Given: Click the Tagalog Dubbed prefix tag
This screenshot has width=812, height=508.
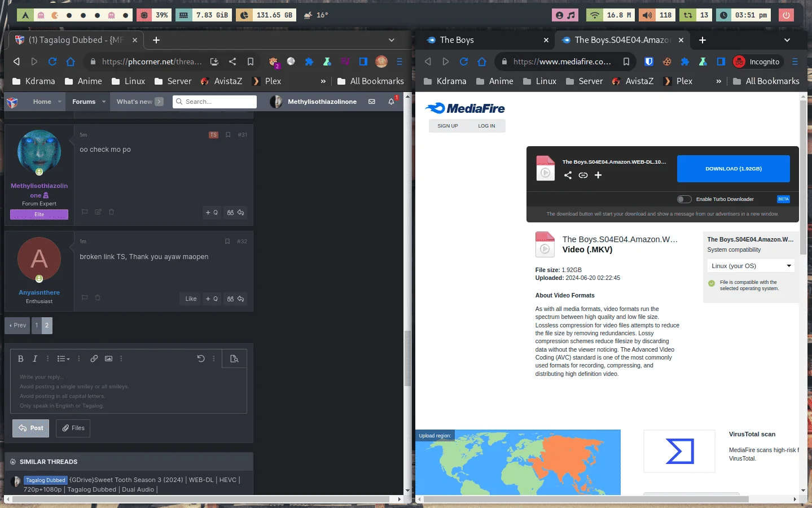Looking at the screenshot, I should click(46, 480).
